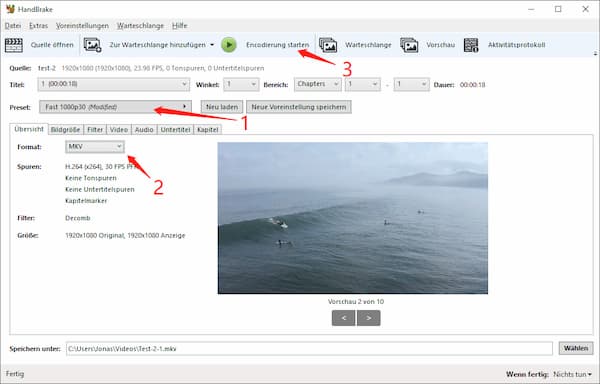Open the Titel dropdown
Viewport: 600px width, 384px height.
coord(114,85)
